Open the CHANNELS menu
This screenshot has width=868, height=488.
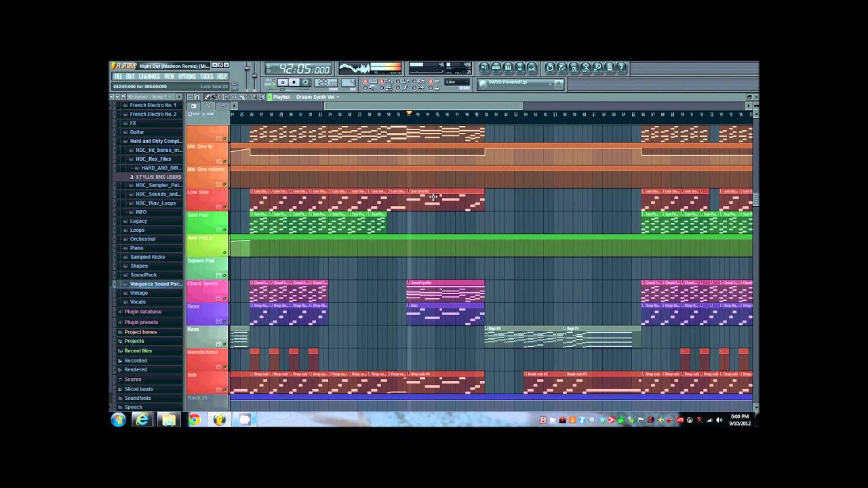pos(149,77)
